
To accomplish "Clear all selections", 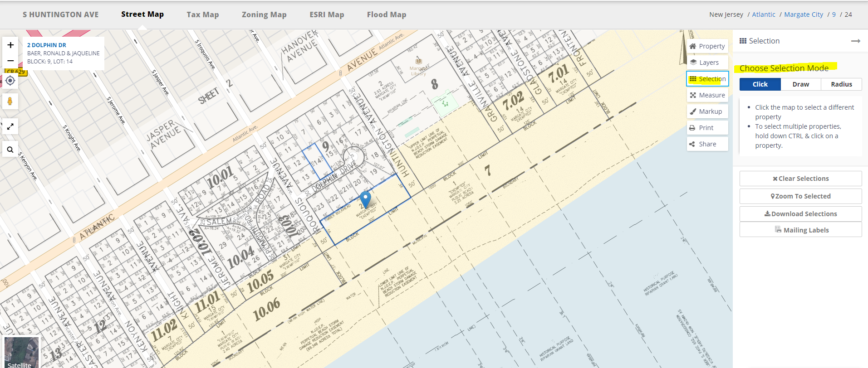I will [x=801, y=179].
